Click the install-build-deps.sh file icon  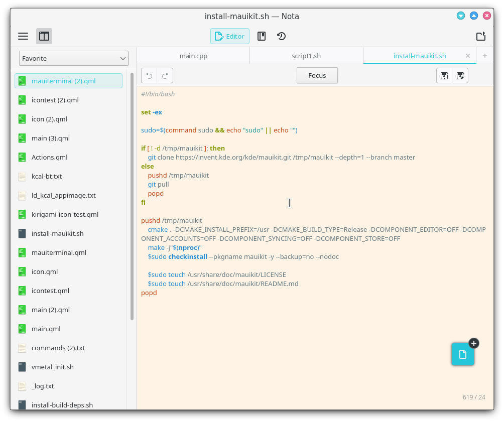coord(22,404)
